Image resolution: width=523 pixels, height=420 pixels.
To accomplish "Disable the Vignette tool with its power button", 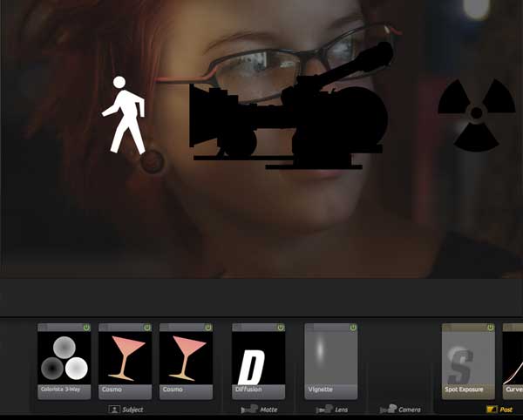I will pyautogui.click(x=353, y=328).
